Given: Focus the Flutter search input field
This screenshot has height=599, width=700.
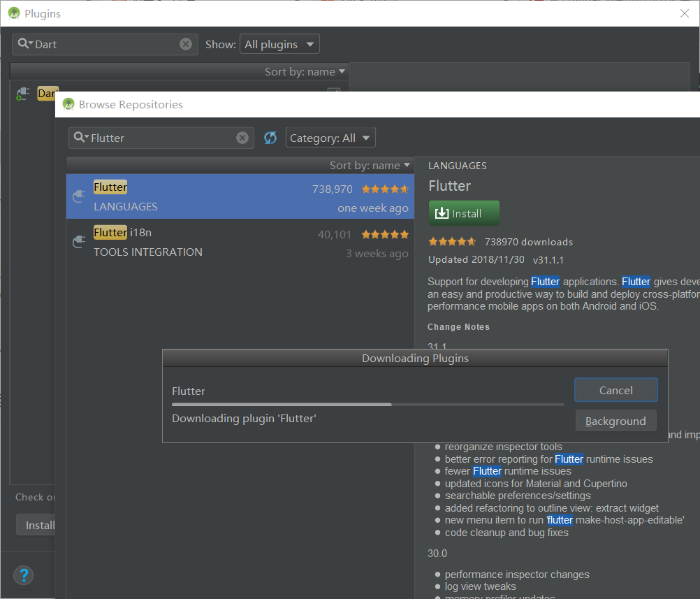Looking at the screenshot, I should pyautogui.click(x=161, y=138).
